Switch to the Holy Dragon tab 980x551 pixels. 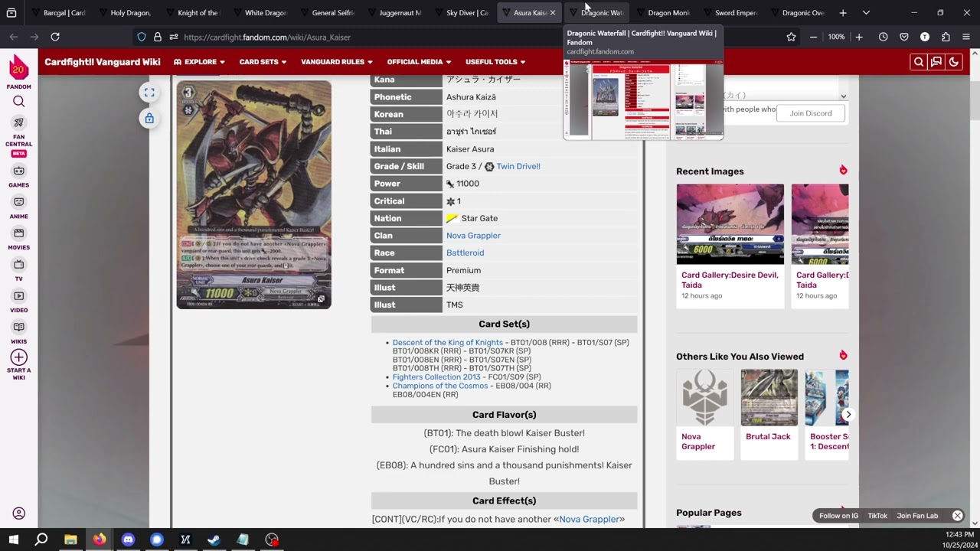pyautogui.click(x=125, y=13)
